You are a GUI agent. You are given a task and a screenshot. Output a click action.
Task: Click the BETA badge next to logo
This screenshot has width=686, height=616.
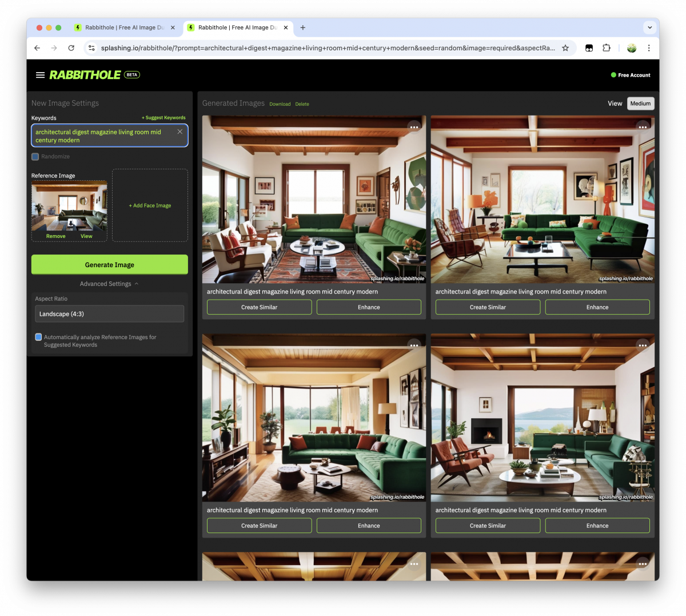132,75
